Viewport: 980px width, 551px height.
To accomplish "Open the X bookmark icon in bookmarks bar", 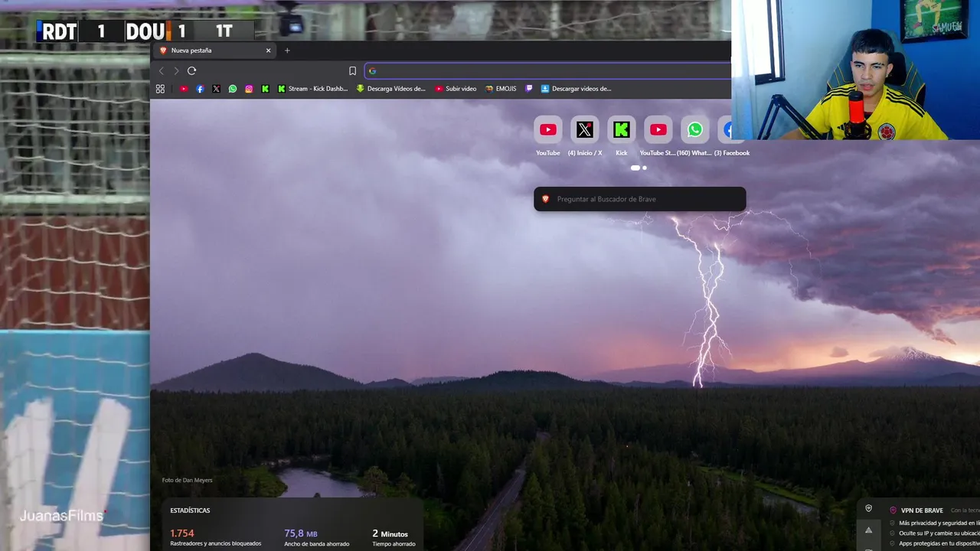I will pos(216,89).
